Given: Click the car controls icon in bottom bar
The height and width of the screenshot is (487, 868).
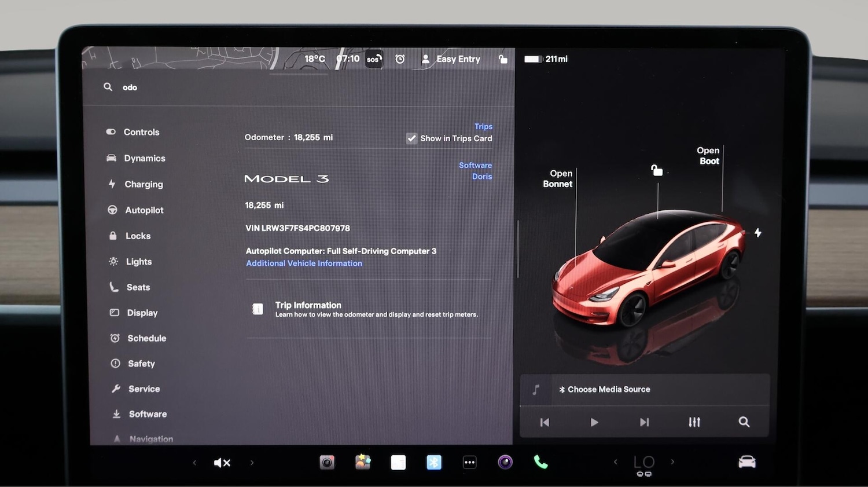Looking at the screenshot, I should (747, 462).
